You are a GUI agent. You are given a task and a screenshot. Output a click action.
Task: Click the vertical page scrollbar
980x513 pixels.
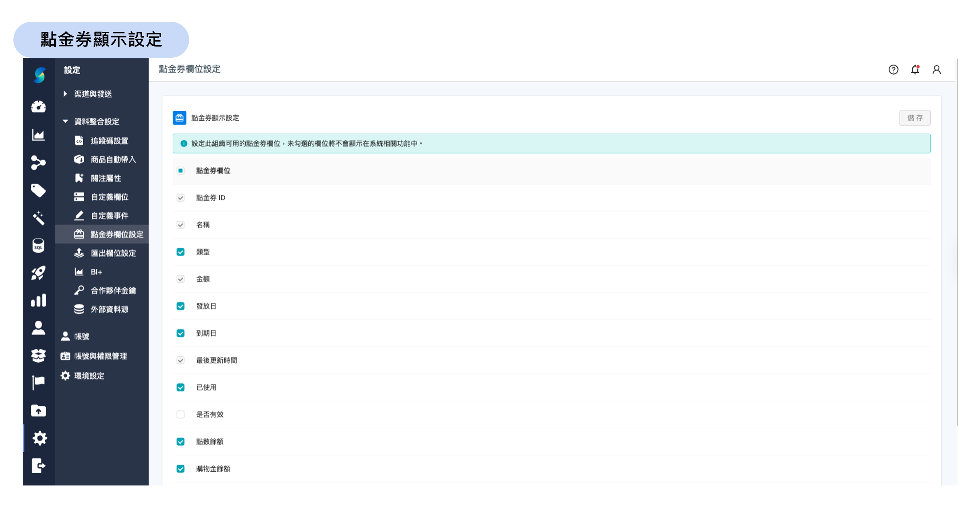click(957, 245)
